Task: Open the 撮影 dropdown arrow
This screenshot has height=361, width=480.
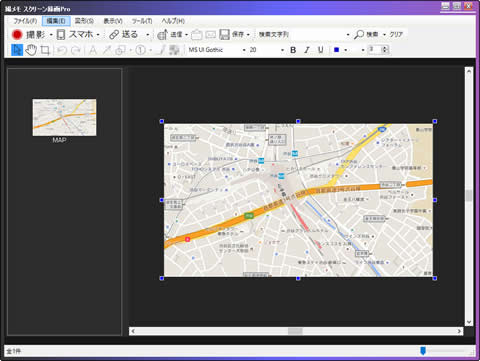Action: (51, 35)
